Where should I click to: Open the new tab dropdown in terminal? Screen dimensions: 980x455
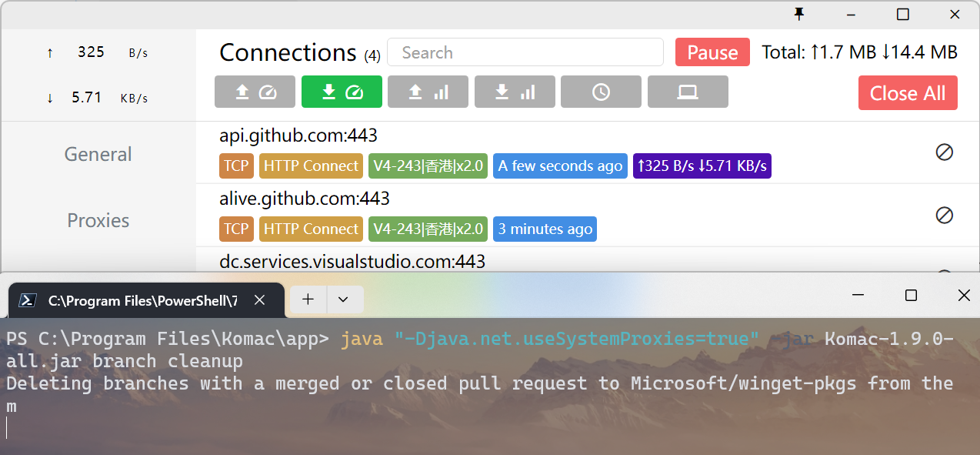344,299
